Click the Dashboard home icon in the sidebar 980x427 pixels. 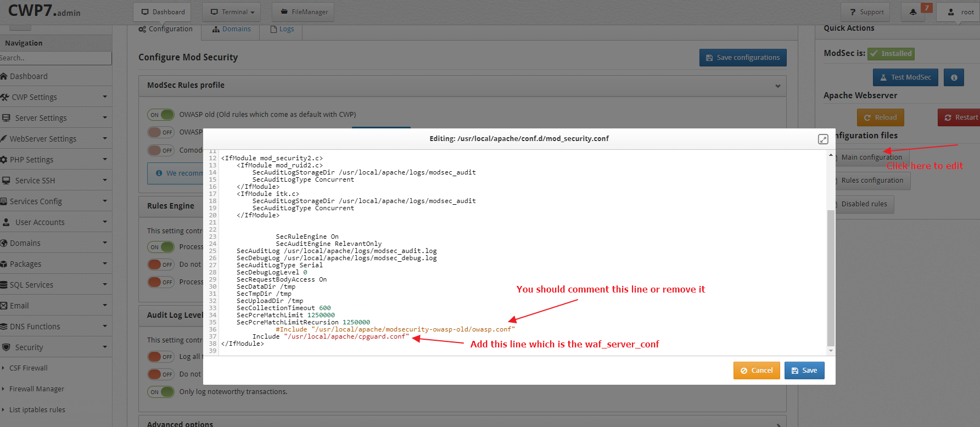coord(4,76)
